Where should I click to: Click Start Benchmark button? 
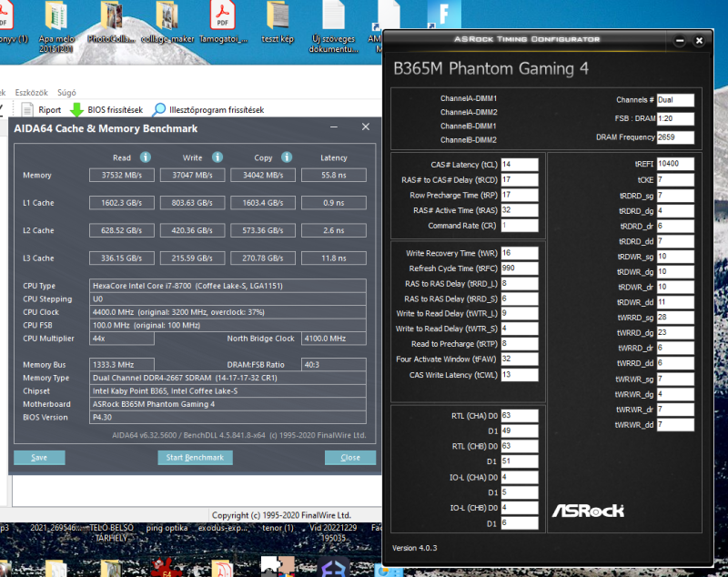point(195,457)
